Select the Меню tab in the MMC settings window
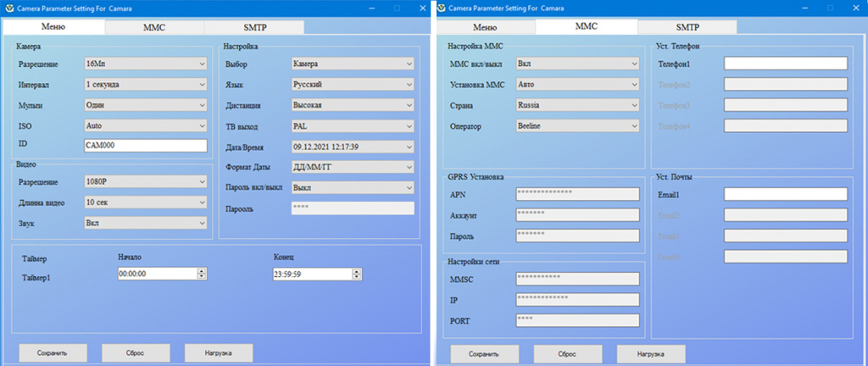Image resolution: width=868 pixels, height=366 pixels. tap(485, 27)
